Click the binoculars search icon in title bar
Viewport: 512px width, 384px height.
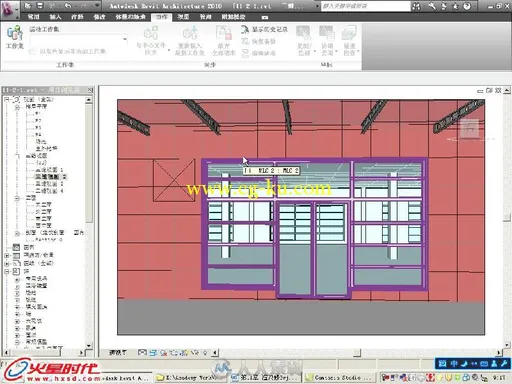(x=416, y=6)
